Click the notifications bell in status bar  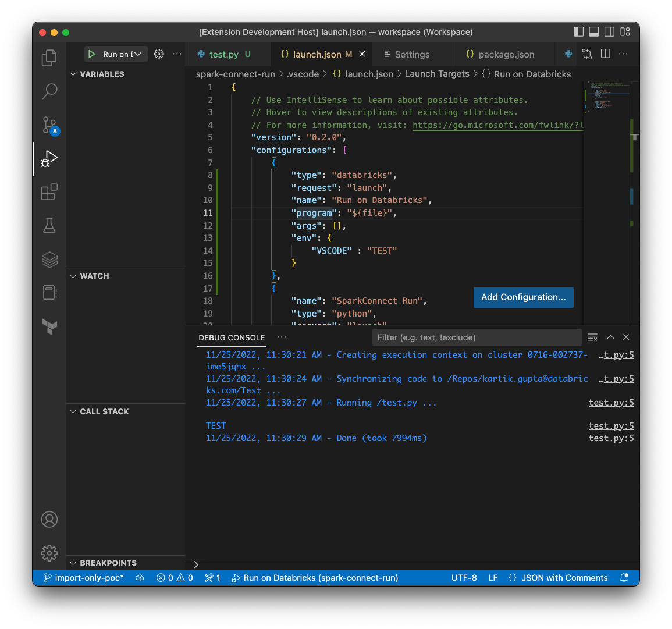click(x=624, y=578)
